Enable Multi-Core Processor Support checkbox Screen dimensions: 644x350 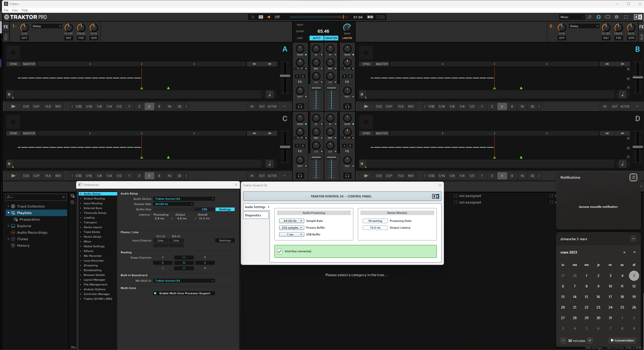155,293
